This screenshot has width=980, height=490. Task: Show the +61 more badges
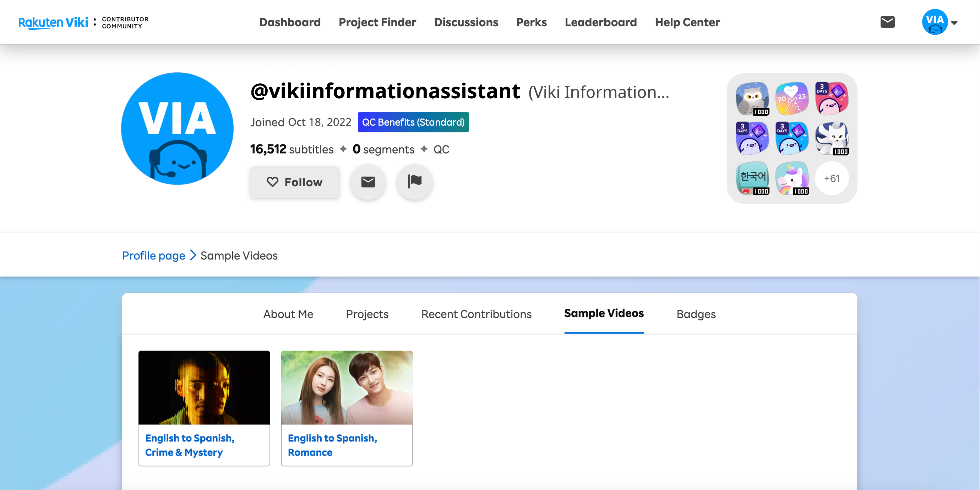(x=832, y=178)
